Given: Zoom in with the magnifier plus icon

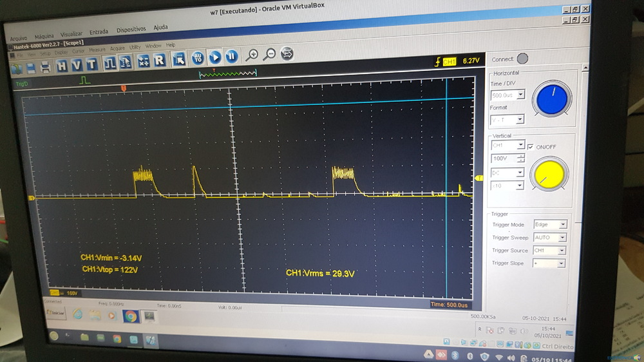Looking at the screenshot, I should [252, 55].
